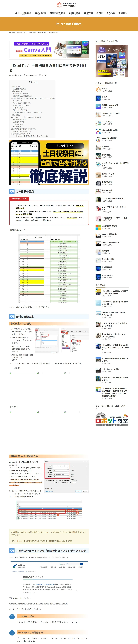138x644 pixels.
Task: Click the map icon beside アクセス・地図
Action: (x=98, y=260)
